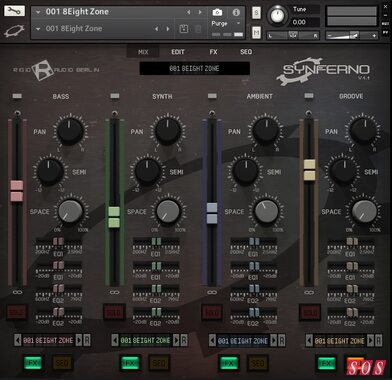392x380 pixels.
Task: Click the Tune knob in header
Action: [x=277, y=15]
